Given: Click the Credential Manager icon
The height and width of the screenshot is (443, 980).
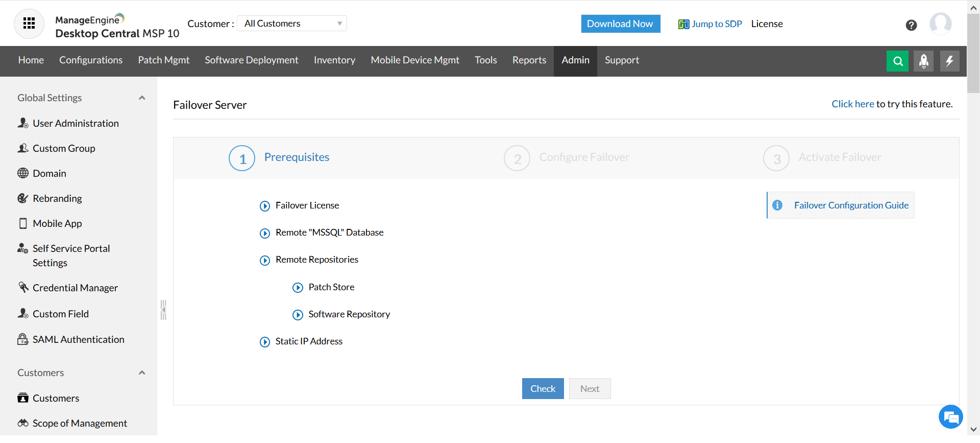Looking at the screenshot, I should [23, 287].
